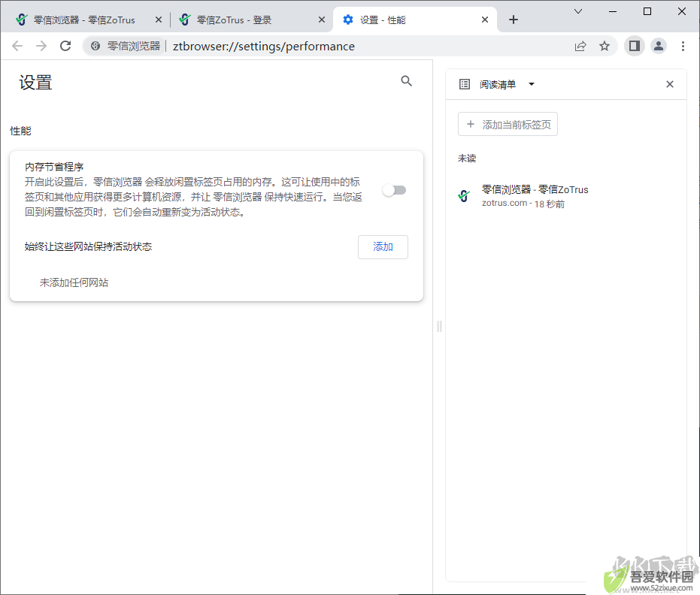Close the 设置 - 性能 tab
Screen dimensions: 700x595
(485, 20)
